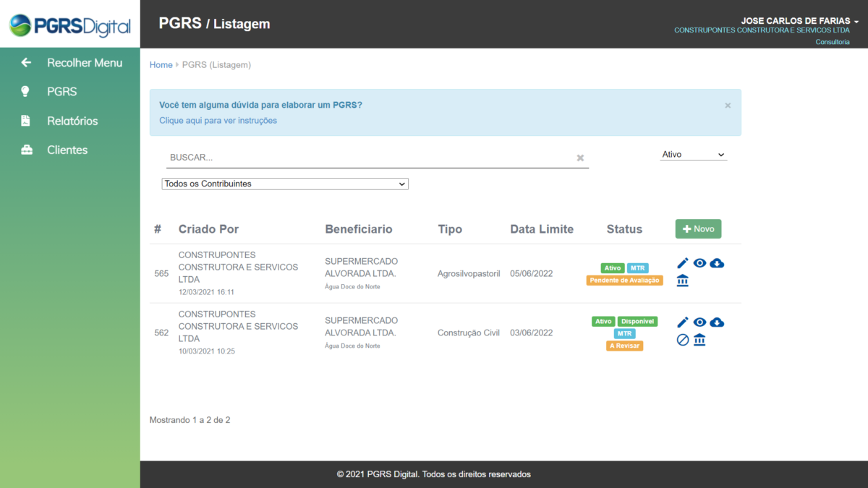Click the Status column header
Viewport: 868px width, 488px height.
(624, 229)
